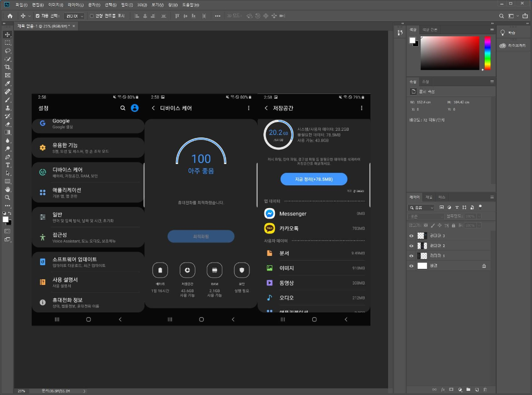This screenshot has width=532, height=395.
Task: Select the Pen tool
Action: click(x=7, y=157)
